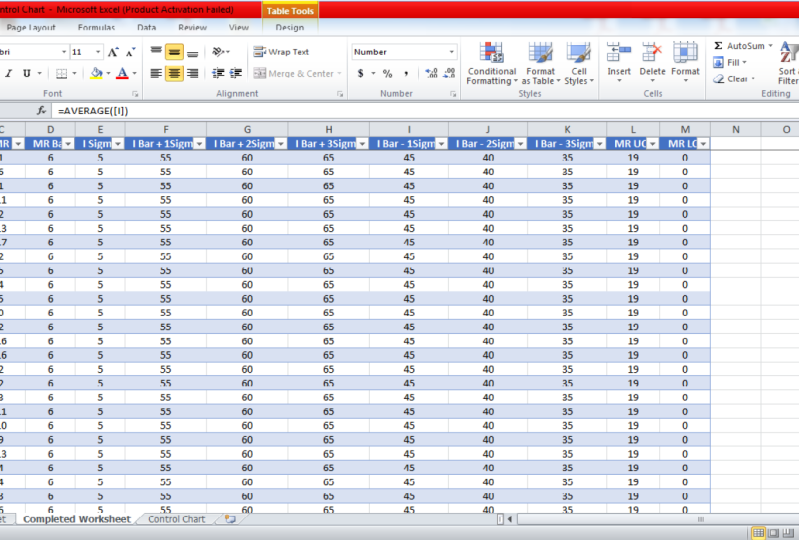Click the Delete cells icon
The height and width of the screenshot is (540, 799).
(x=652, y=52)
